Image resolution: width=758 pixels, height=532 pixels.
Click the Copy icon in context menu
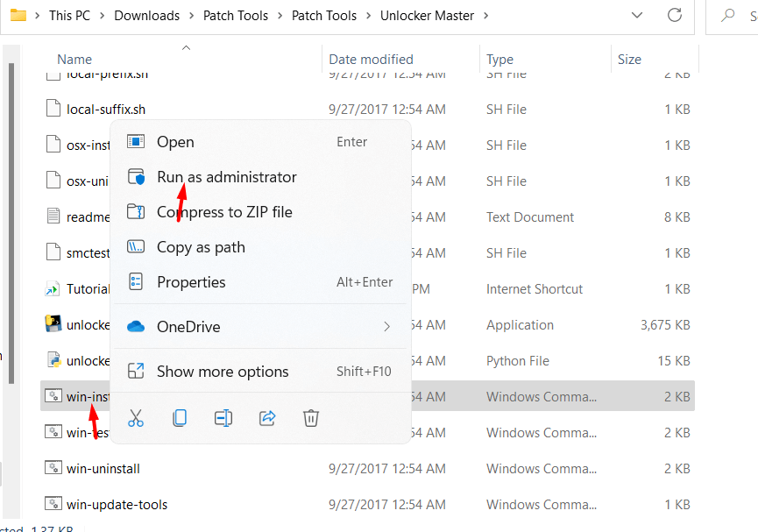click(180, 418)
